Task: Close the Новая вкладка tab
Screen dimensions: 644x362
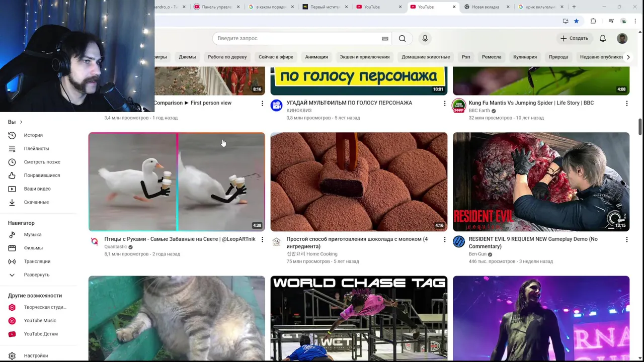Action: [x=508, y=7]
